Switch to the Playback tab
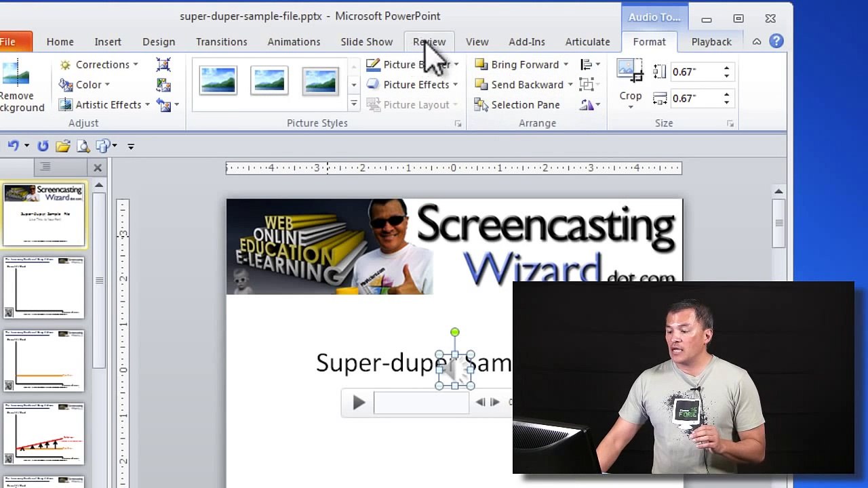Image resolution: width=868 pixels, height=488 pixels. coord(711,41)
